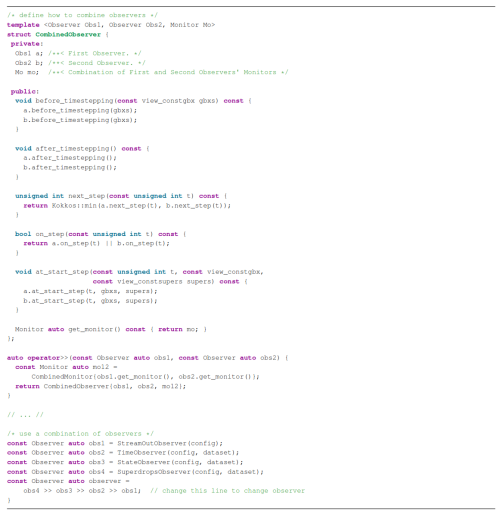Click the 'public:' keyword

(25, 92)
